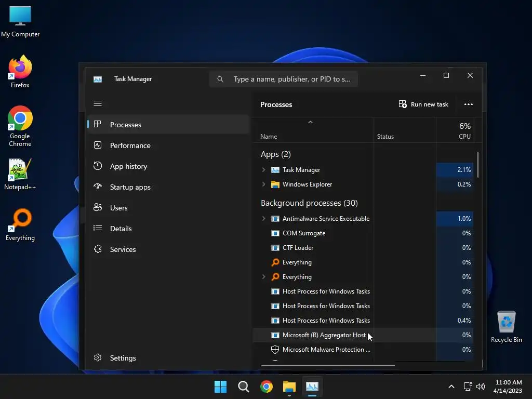Click the horizontal scrollbar under process list
This screenshot has height=399, width=532.
click(x=328, y=366)
